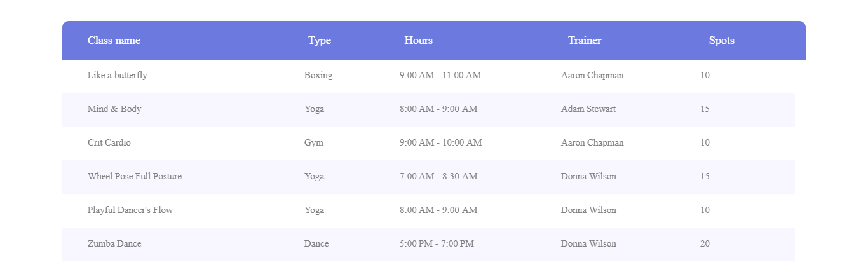Select the Mind & Body class
Viewport: 868px width, 267px height.
coord(114,109)
